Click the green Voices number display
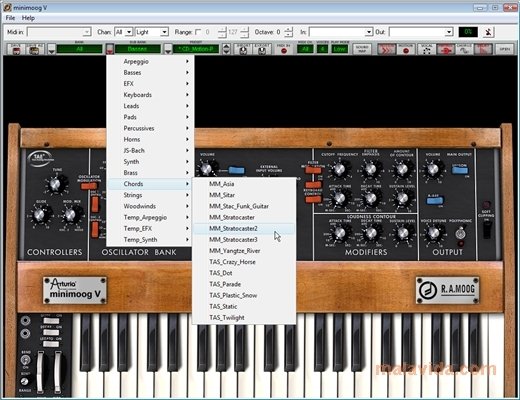This screenshot has height=400, width=520. click(322, 49)
